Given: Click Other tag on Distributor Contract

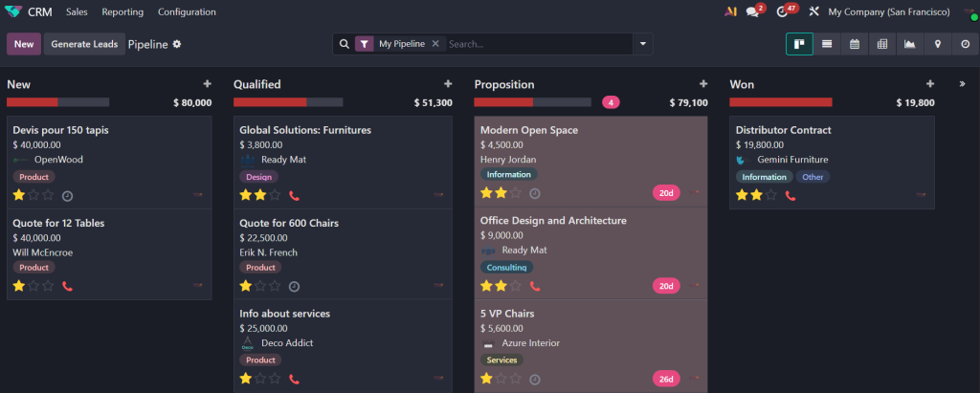Looking at the screenshot, I should point(813,177).
